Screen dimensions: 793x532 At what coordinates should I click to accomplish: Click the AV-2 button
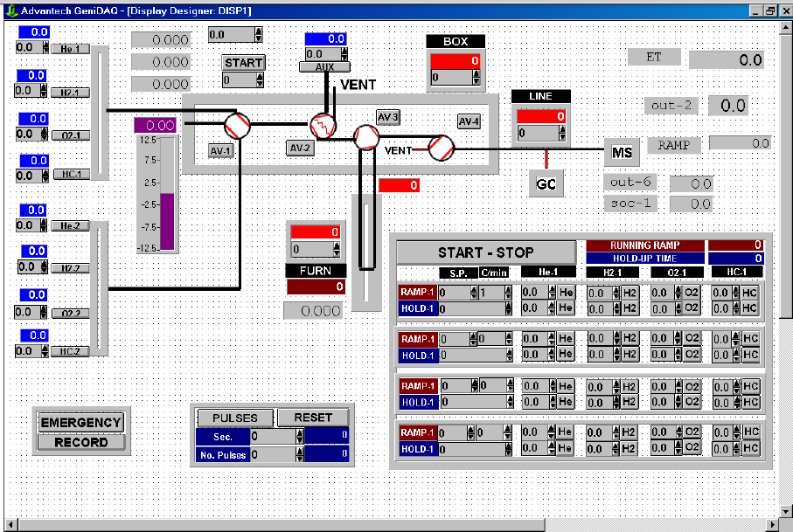click(300, 148)
